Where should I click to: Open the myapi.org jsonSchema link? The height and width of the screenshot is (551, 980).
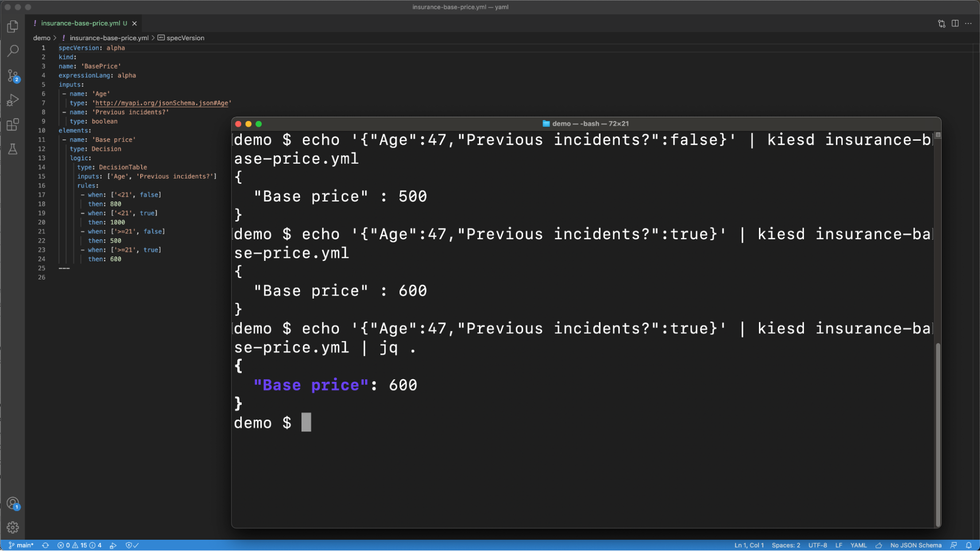161,103
